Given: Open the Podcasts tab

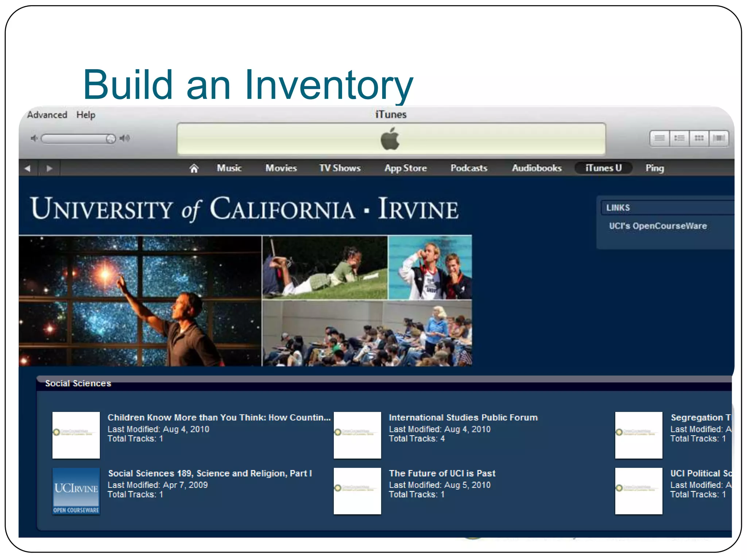Looking at the screenshot, I should coord(469,168).
